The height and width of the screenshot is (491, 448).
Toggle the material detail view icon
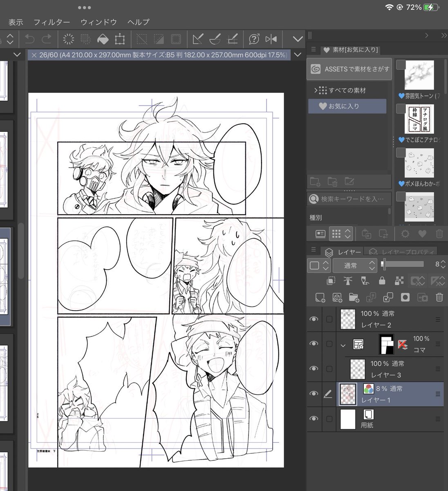320,234
